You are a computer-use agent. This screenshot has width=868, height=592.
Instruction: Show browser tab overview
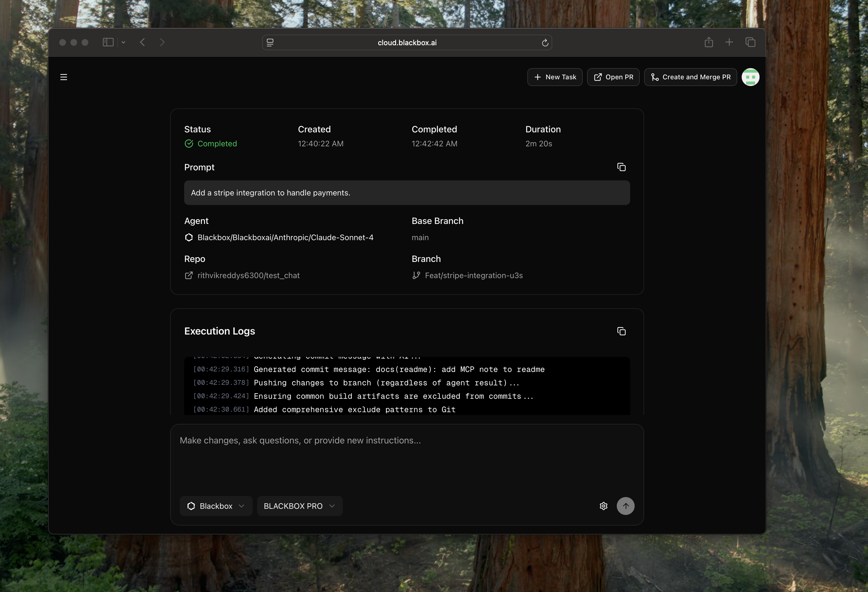point(750,42)
